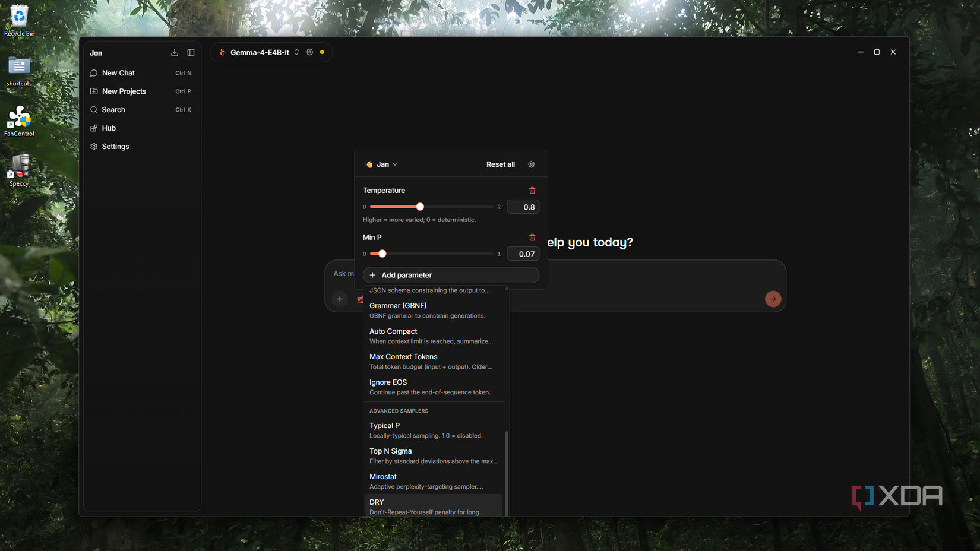Click the Temperature value field showing 0.8
The width and height of the screenshot is (980, 551).
click(523, 207)
